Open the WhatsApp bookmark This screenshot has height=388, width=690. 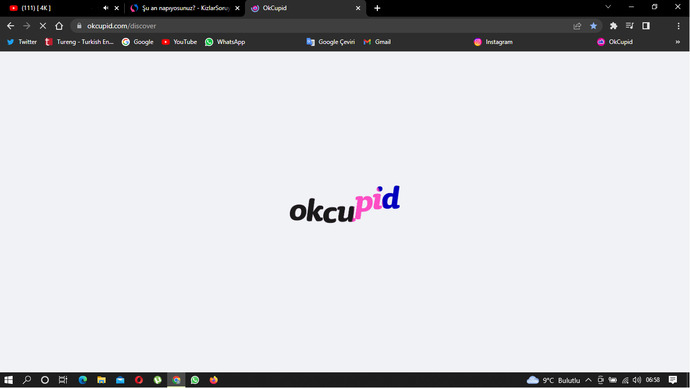point(225,42)
